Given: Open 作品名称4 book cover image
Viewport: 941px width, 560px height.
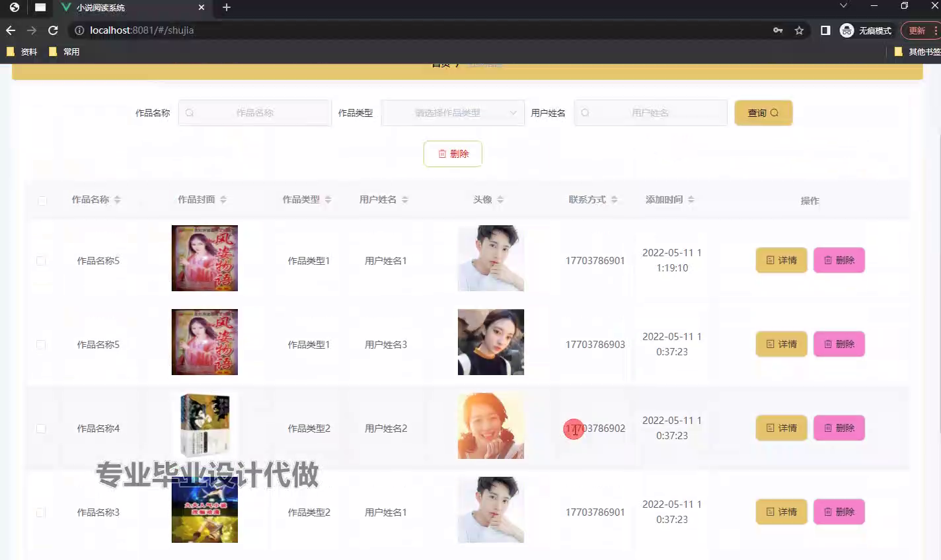Looking at the screenshot, I should (x=205, y=426).
